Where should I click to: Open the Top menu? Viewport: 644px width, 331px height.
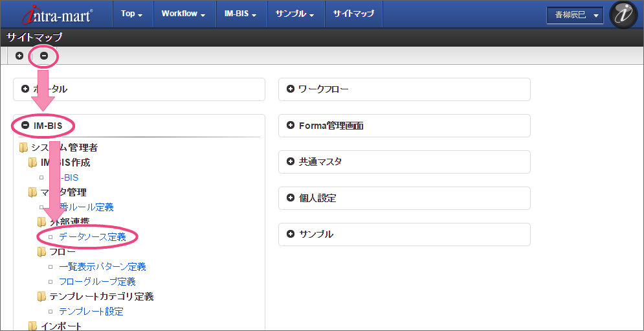pos(132,14)
